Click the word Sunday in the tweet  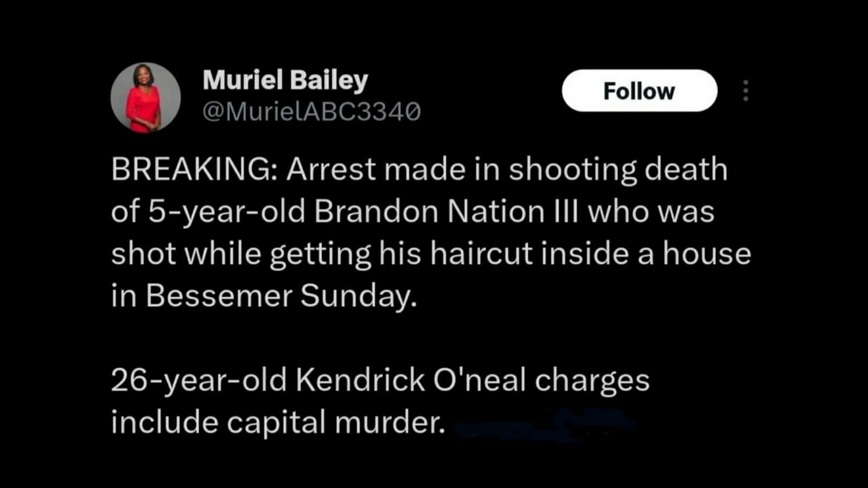pyautogui.click(x=358, y=296)
